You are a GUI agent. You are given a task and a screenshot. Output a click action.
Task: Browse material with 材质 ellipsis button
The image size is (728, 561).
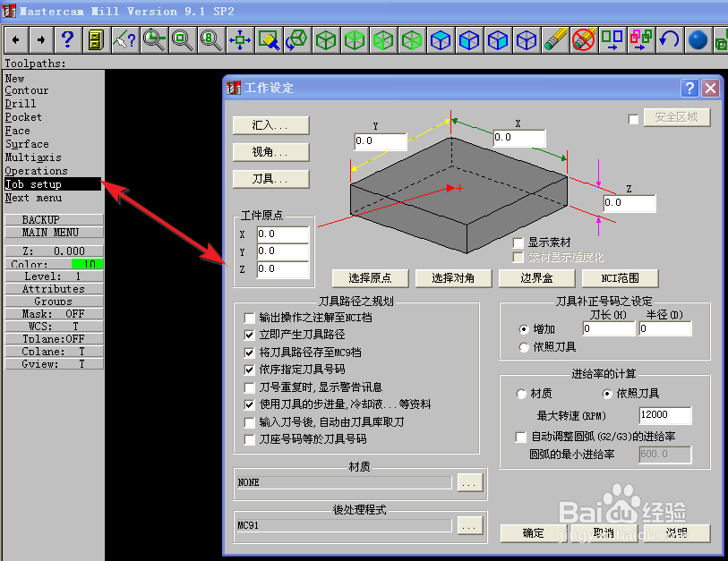[470, 483]
